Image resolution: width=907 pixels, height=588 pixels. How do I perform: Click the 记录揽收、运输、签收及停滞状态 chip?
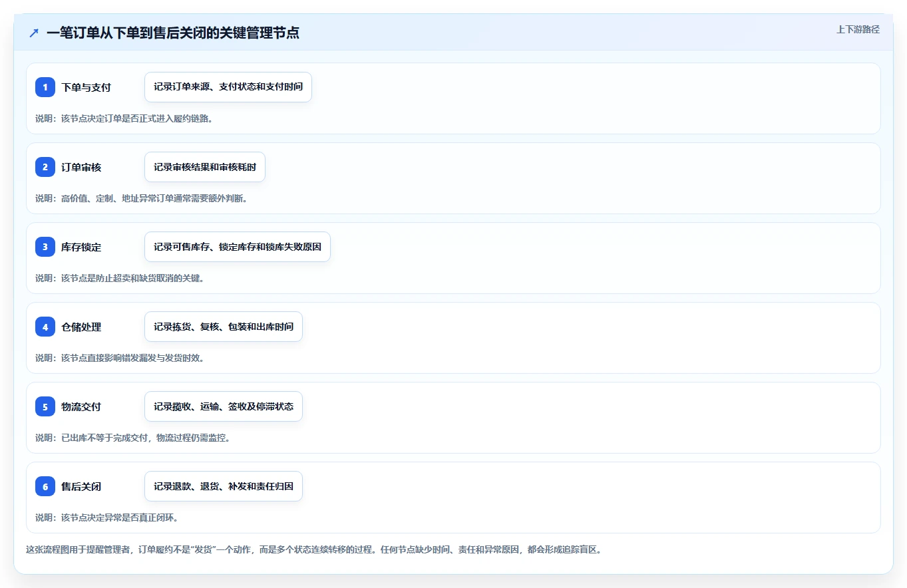[224, 406]
